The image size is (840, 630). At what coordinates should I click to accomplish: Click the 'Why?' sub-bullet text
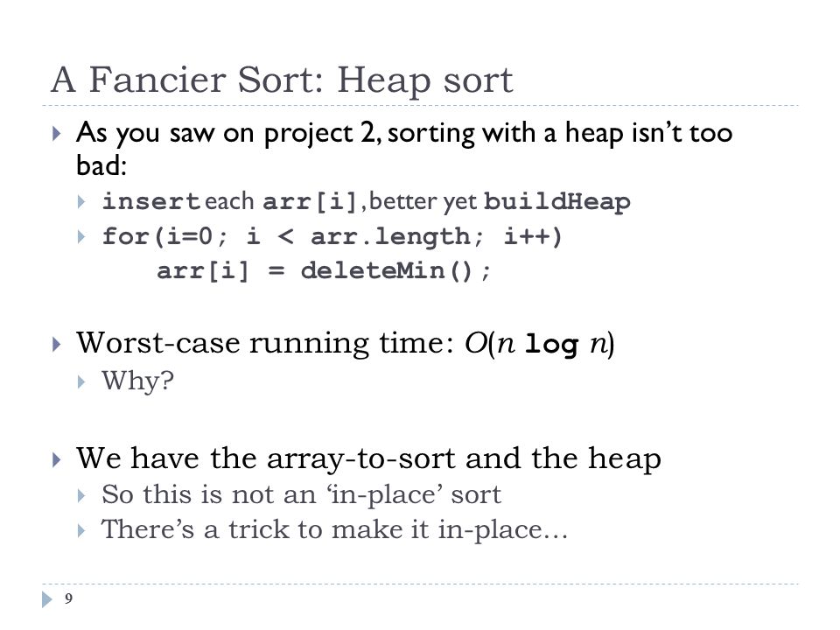coord(138,381)
